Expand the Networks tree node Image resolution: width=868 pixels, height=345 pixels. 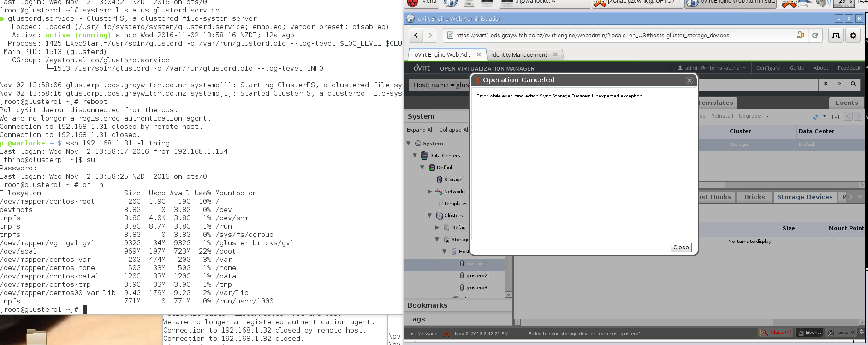point(429,192)
